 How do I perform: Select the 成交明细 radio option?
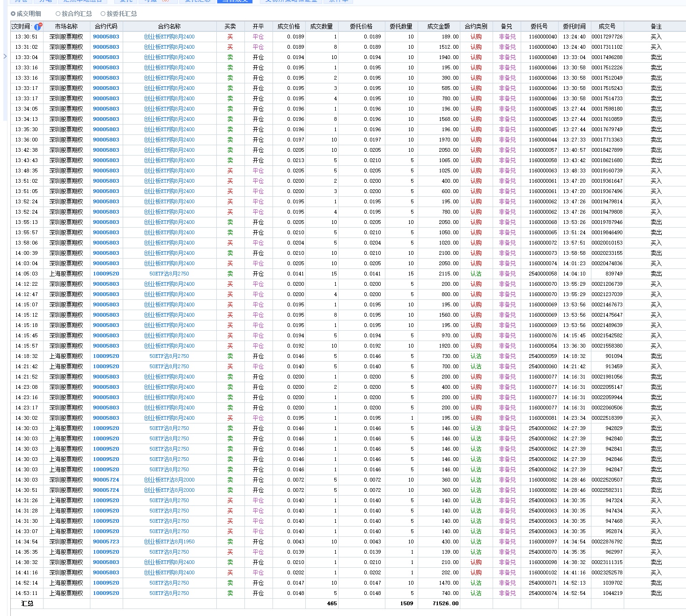26,14
